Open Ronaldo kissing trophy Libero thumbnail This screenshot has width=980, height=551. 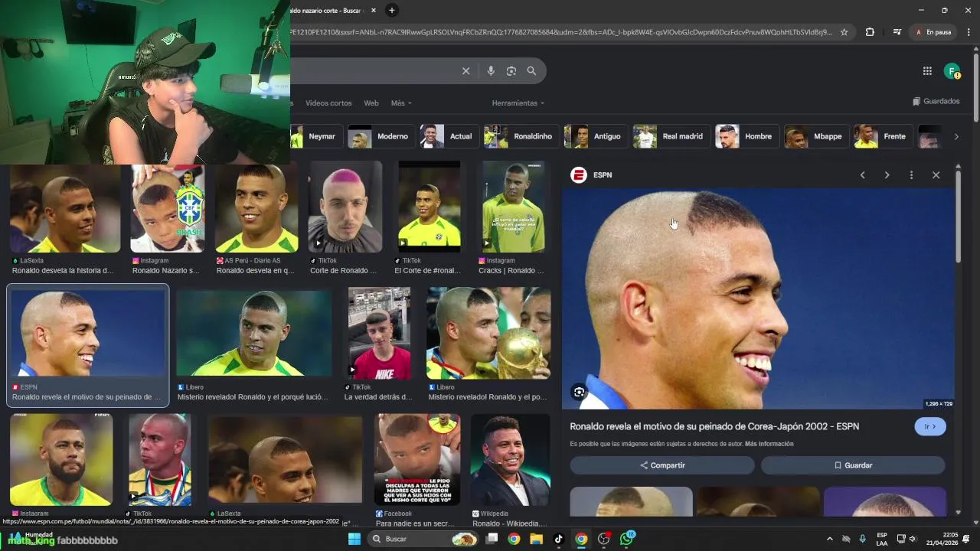click(488, 334)
